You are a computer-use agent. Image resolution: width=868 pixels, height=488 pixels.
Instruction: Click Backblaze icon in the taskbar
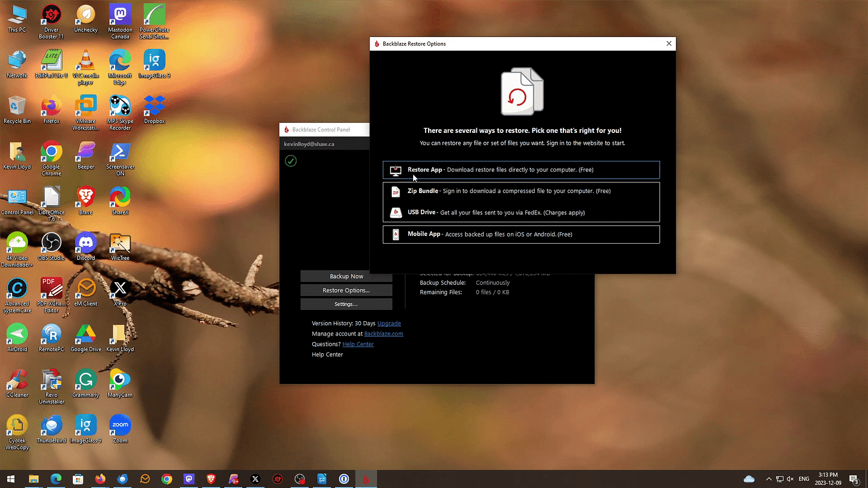[x=365, y=479]
